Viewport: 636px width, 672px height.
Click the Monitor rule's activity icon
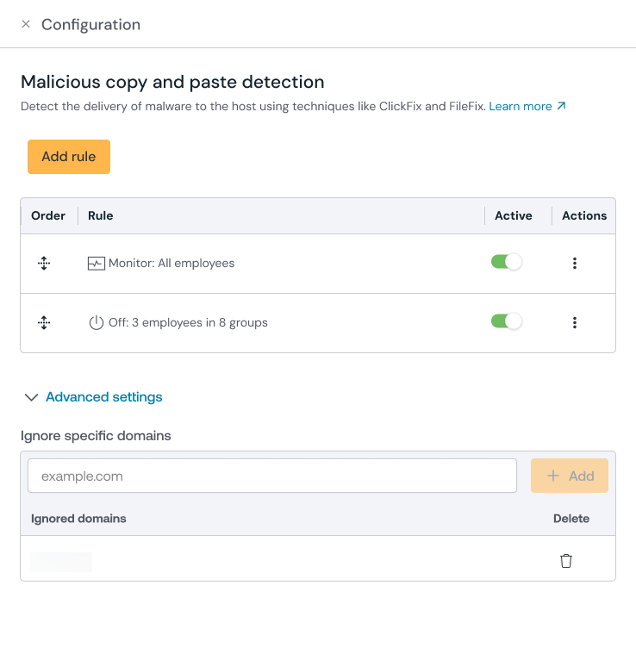pyautogui.click(x=97, y=264)
